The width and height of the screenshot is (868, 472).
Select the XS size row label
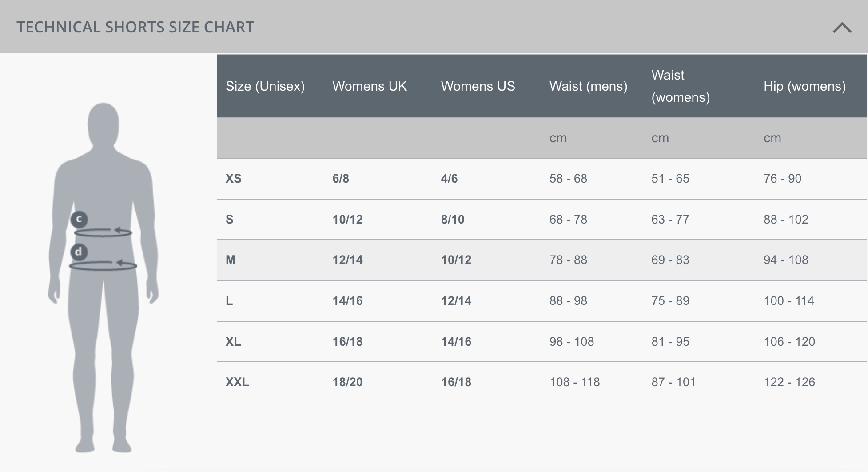[x=234, y=179]
